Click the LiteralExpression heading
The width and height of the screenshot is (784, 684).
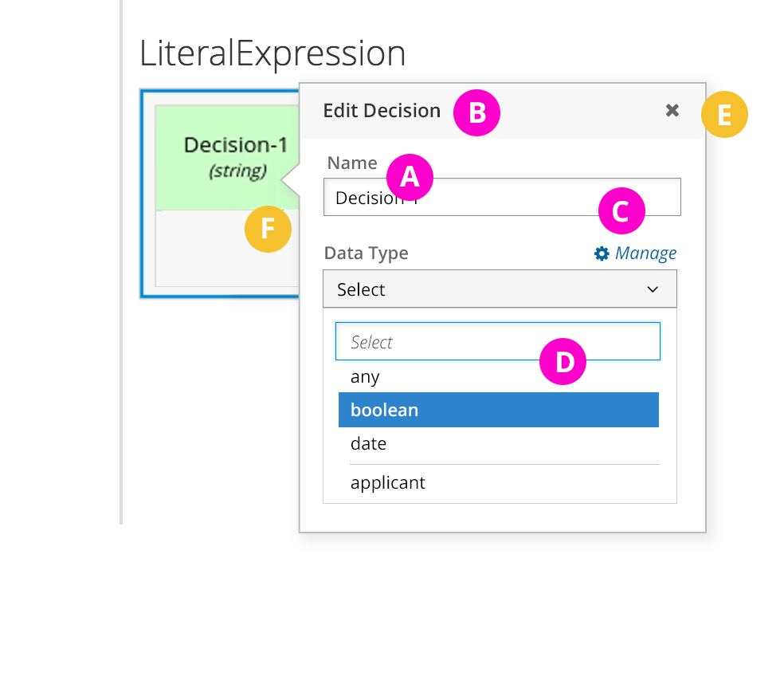coord(272,53)
